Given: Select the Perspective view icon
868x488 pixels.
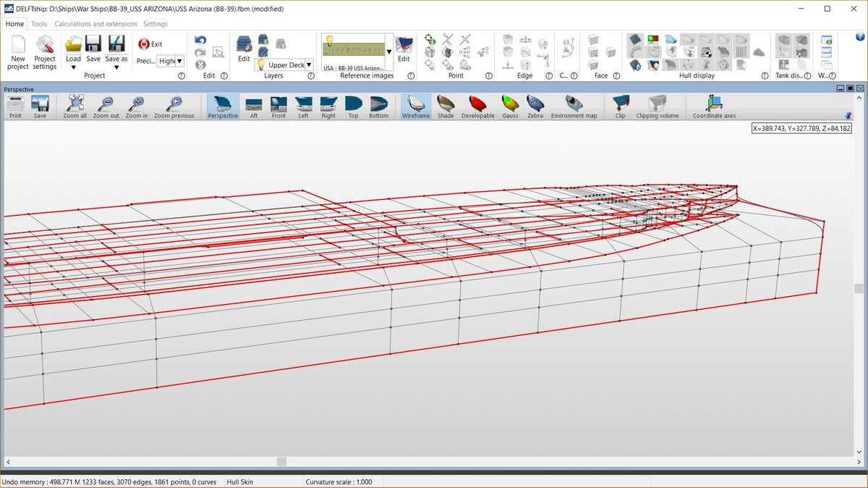Looking at the screenshot, I should 223,106.
